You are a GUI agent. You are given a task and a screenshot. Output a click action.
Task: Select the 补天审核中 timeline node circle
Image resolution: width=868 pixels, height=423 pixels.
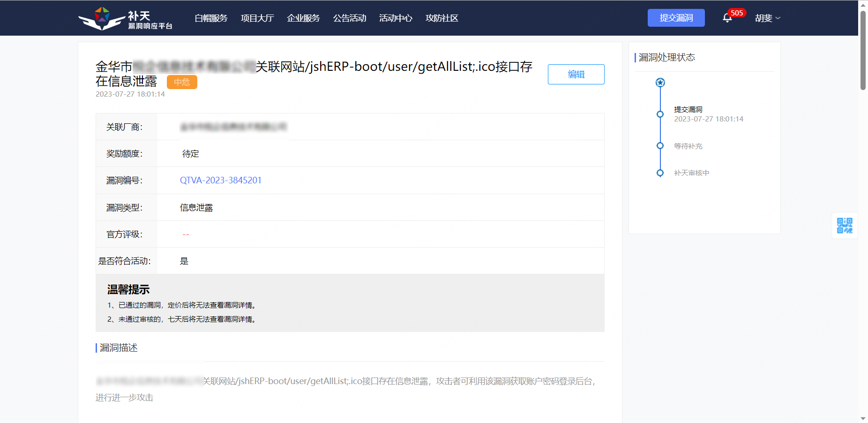tap(660, 173)
